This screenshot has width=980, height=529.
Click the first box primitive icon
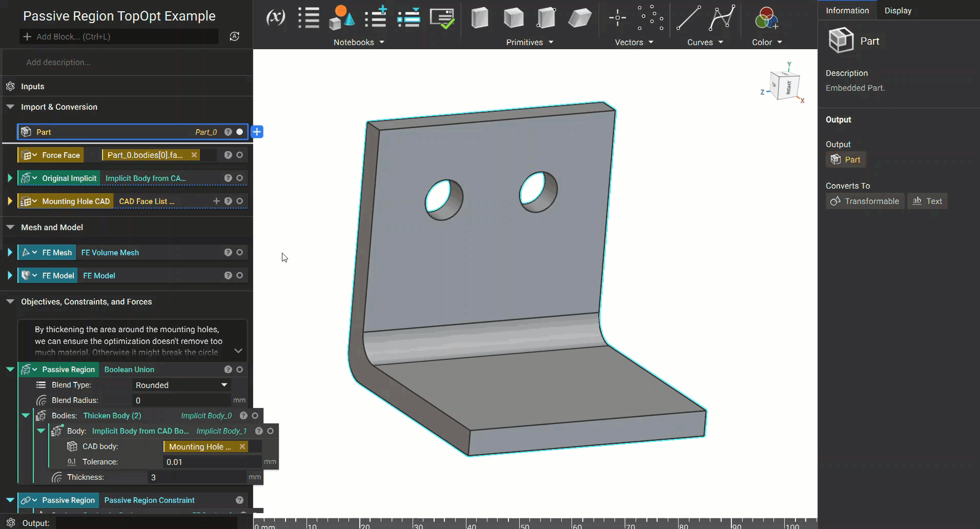[479, 18]
